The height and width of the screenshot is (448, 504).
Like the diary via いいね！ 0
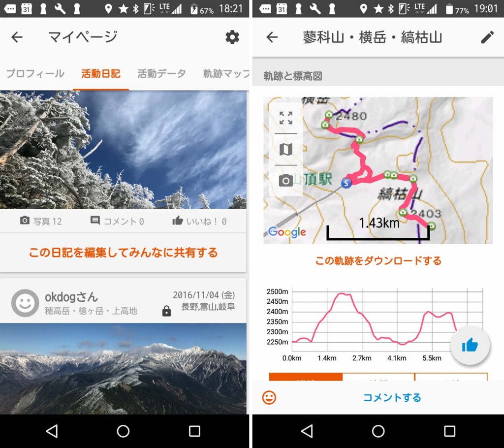point(199,221)
